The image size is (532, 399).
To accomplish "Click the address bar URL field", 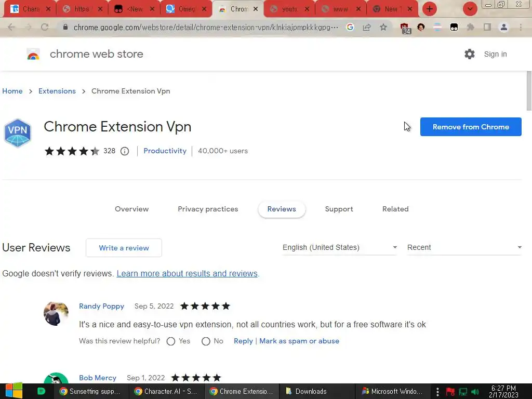I will pos(206,28).
